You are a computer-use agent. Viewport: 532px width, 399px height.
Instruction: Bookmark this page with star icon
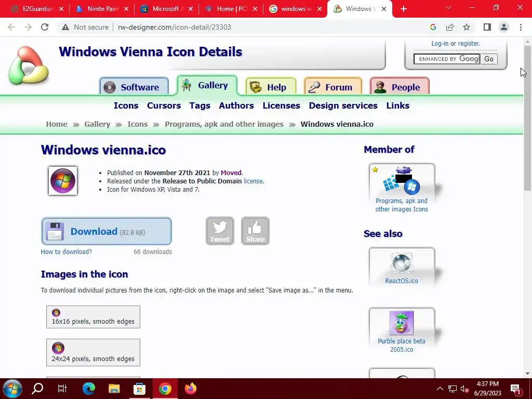tap(467, 27)
